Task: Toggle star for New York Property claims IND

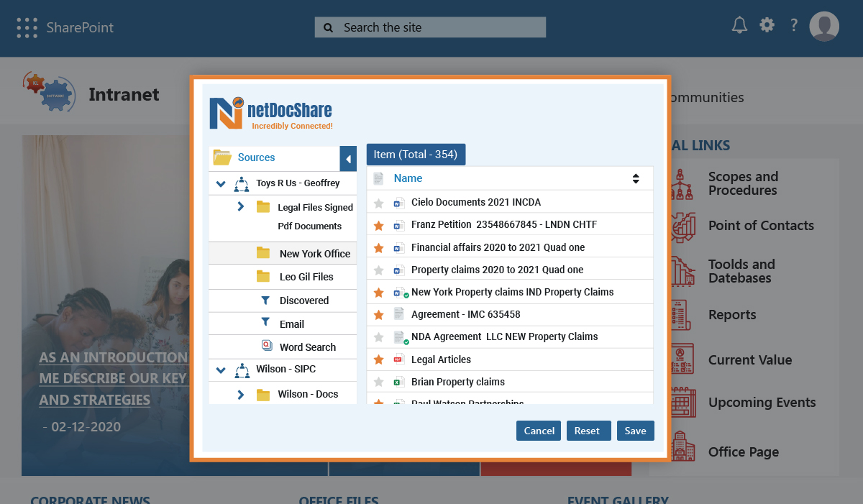Action: (379, 293)
